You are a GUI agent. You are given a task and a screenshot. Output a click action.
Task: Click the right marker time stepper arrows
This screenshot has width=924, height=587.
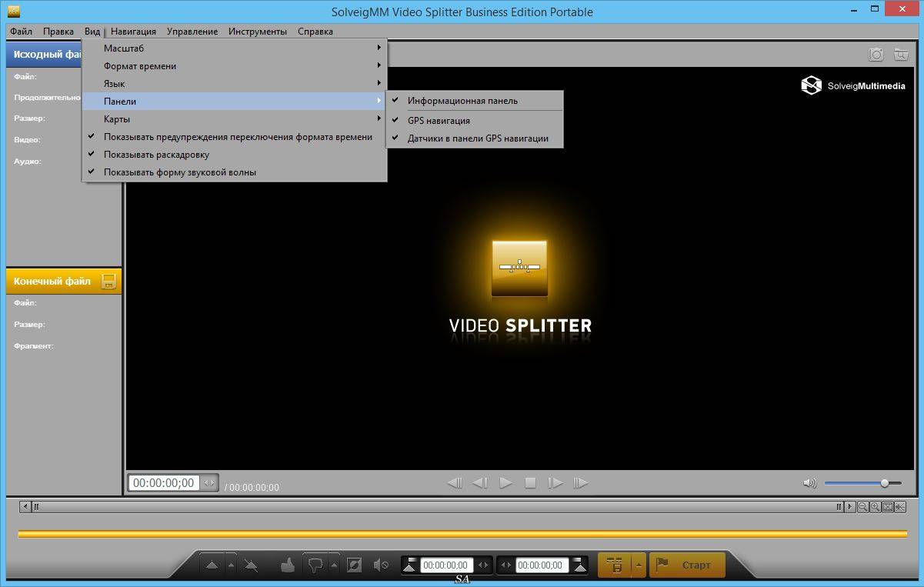[506, 565]
